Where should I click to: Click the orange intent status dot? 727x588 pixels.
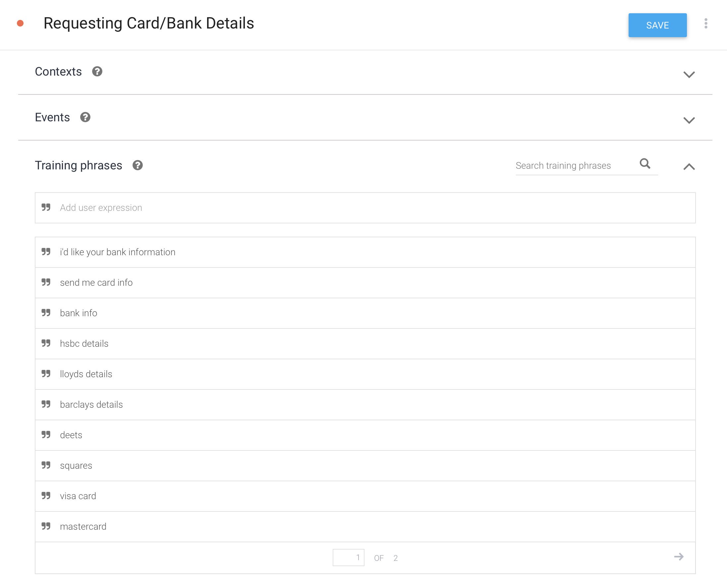click(20, 24)
